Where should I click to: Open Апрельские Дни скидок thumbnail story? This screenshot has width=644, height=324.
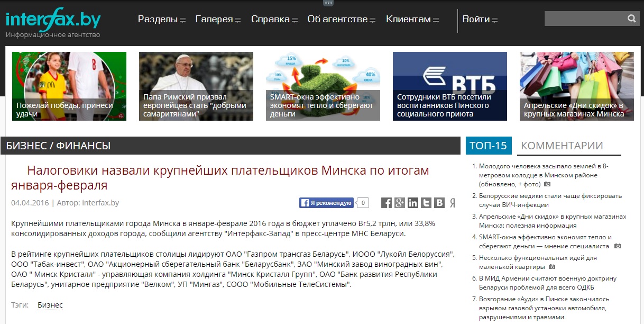[577, 86]
